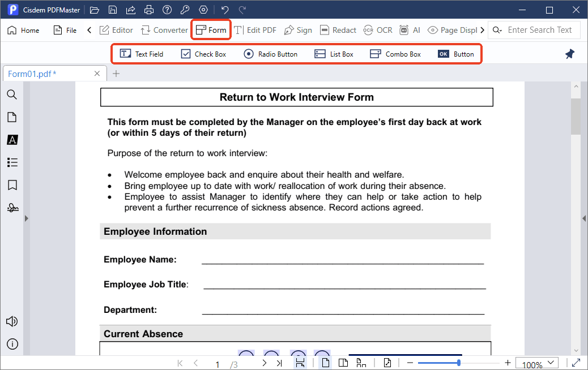This screenshot has height=370, width=588.
Task: Switch to single page view
Action: 326,363
